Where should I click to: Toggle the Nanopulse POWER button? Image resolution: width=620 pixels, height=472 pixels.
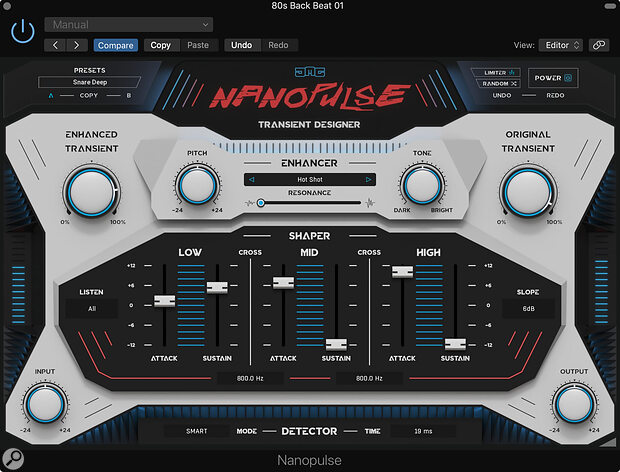click(553, 78)
